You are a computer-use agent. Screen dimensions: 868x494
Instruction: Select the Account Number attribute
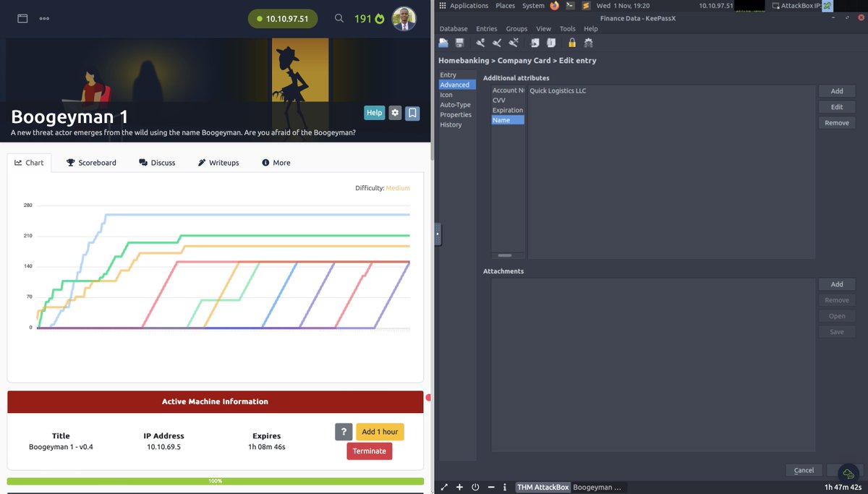(509, 90)
